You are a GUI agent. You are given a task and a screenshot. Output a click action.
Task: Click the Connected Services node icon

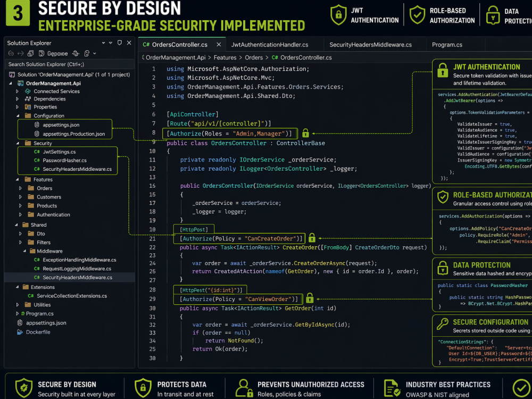[28, 92]
